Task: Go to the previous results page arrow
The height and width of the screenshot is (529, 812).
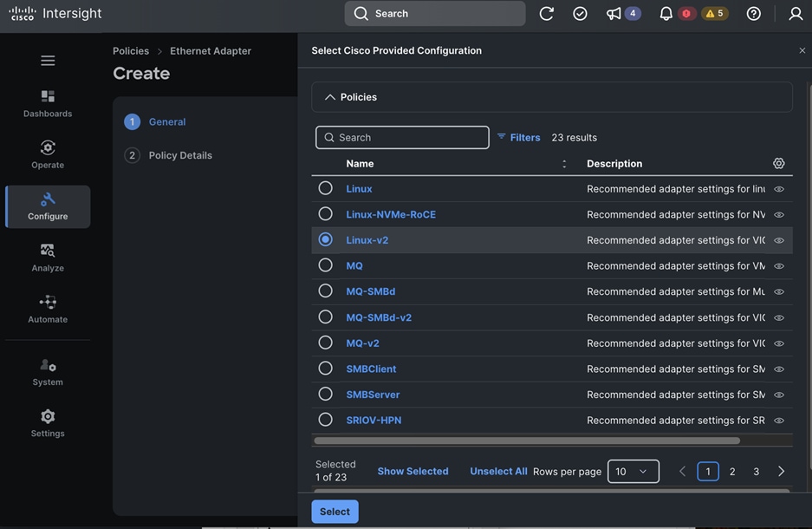Action: (682, 472)
